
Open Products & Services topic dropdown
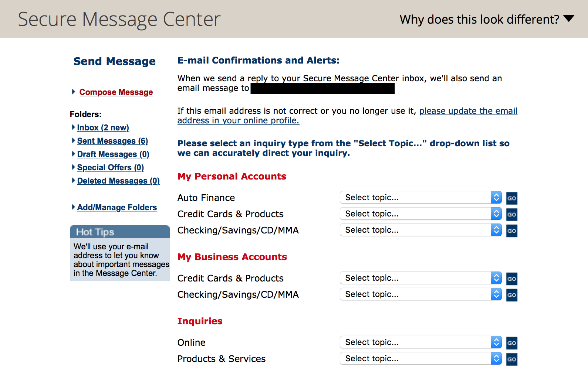pos(420,359)
